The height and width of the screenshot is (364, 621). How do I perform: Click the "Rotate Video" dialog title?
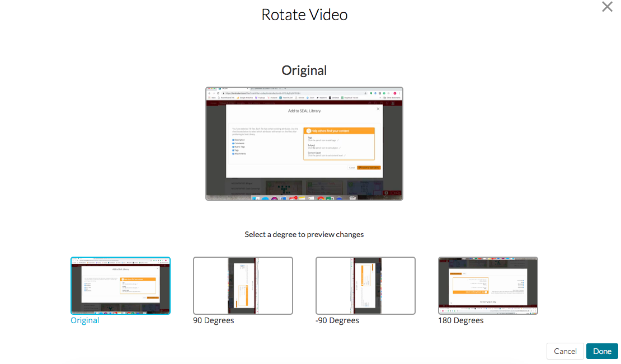pyautogui.click(x=304, y=15)
